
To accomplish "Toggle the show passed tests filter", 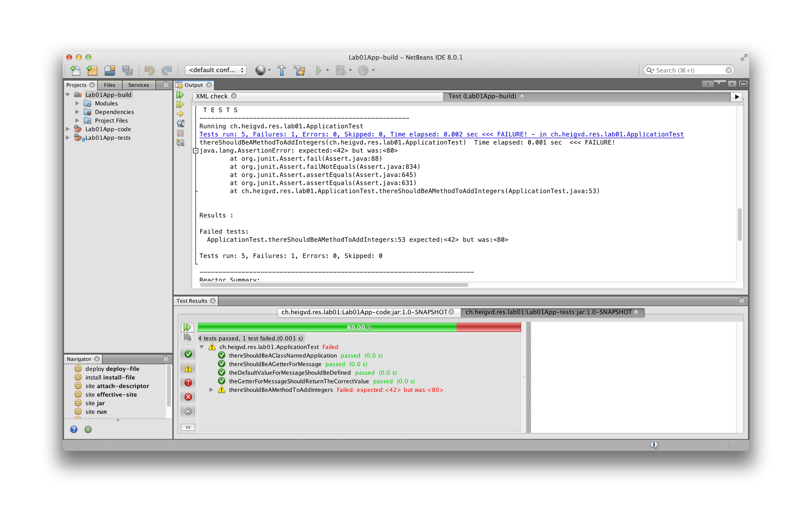I will [188, 354].
